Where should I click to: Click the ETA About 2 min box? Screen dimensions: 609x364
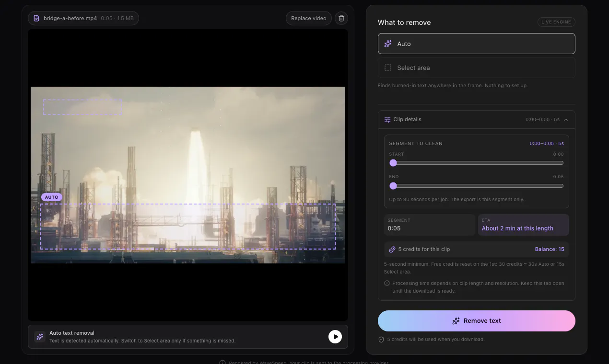524,225
